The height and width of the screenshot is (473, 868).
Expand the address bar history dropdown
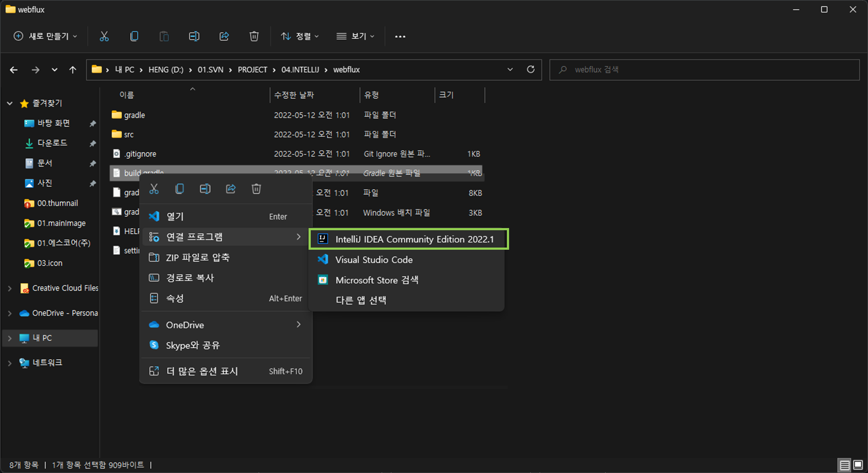click(510, 69)
